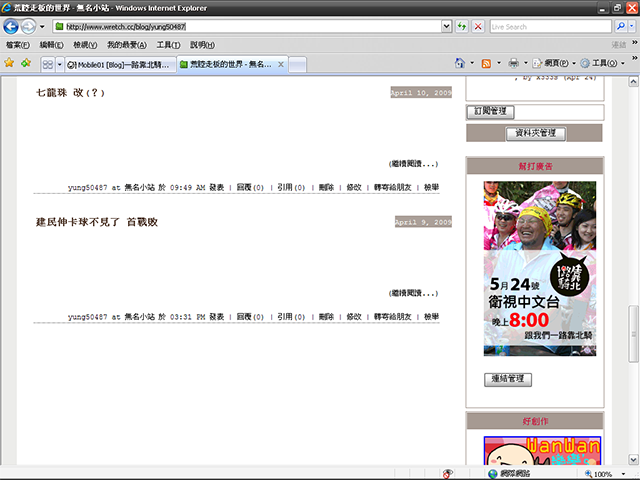The image size is (640, 480).
Task: Click the browser Back arrow button
Action: click(x=11, y=27)
